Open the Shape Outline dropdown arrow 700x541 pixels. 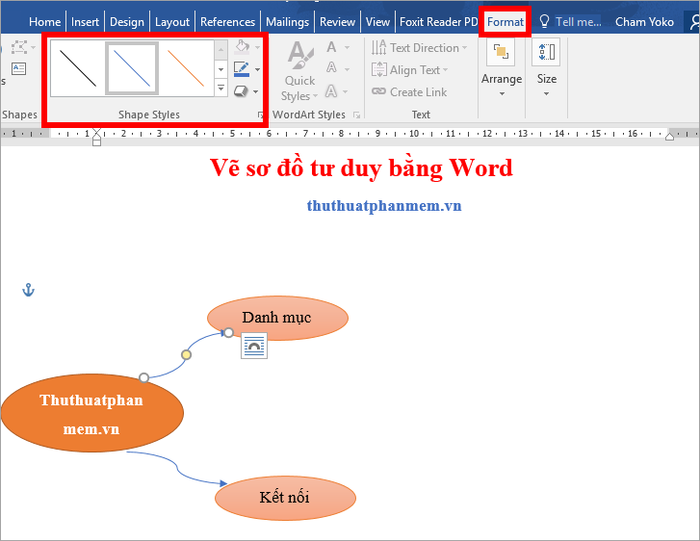257,69
